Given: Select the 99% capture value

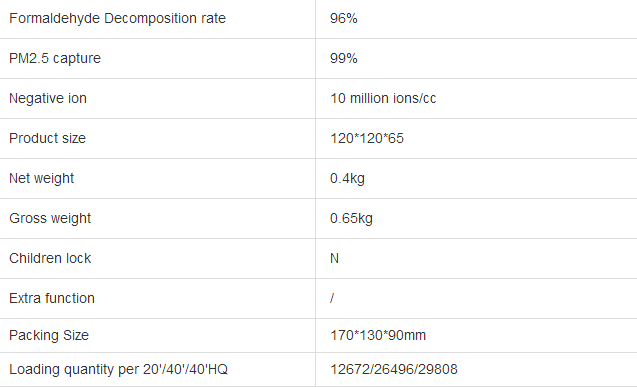Looking at the screenshot, I should click(344, 58).
